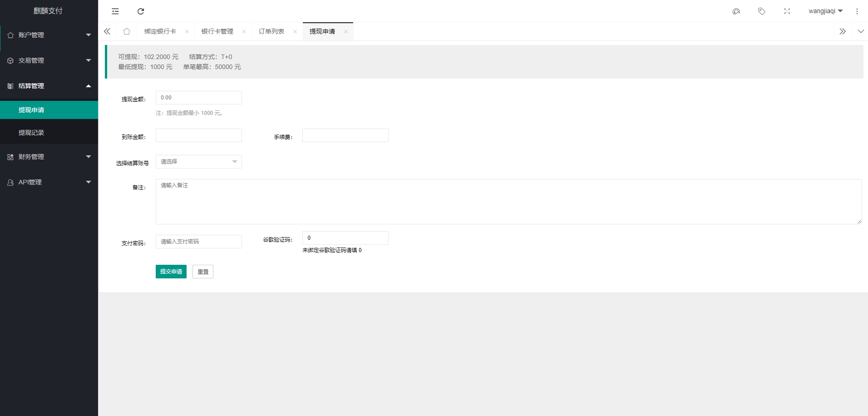
Task: Click the tag note icon
Action: tap(762, 11)
